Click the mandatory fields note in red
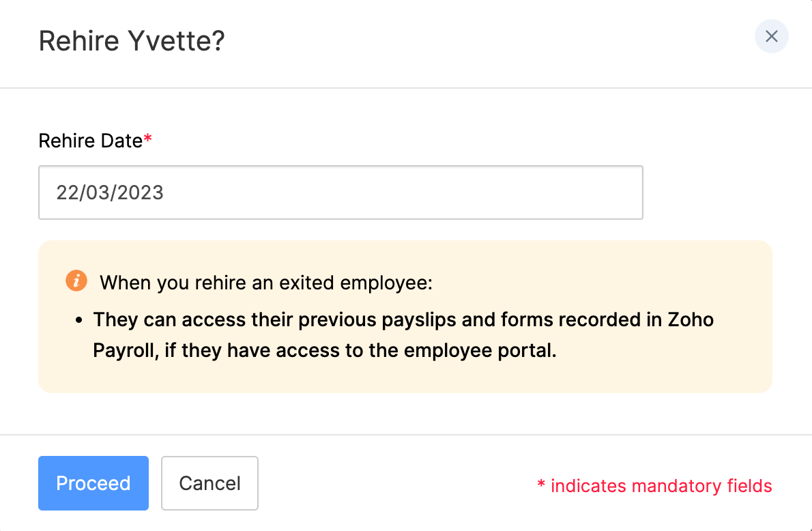 654,486
